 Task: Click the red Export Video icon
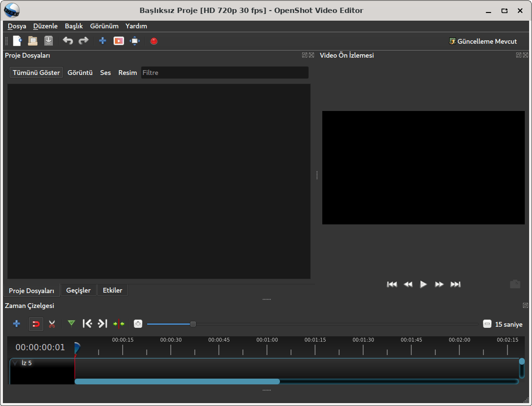click(154, 41)
